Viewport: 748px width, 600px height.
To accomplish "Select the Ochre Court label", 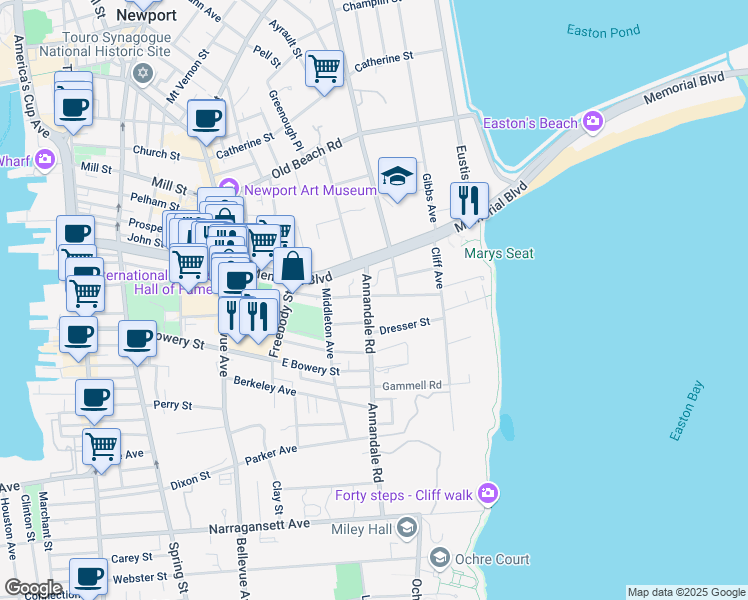I will [492, 559].
